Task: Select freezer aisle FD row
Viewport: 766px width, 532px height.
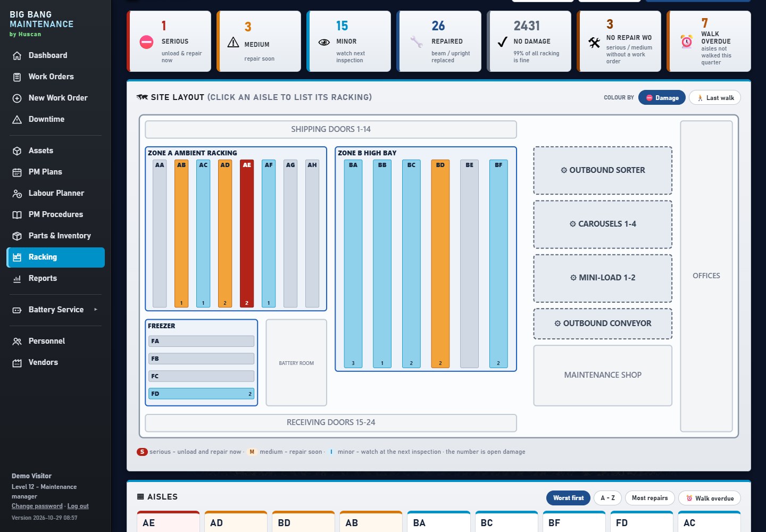Action: (x=202, y=394)
